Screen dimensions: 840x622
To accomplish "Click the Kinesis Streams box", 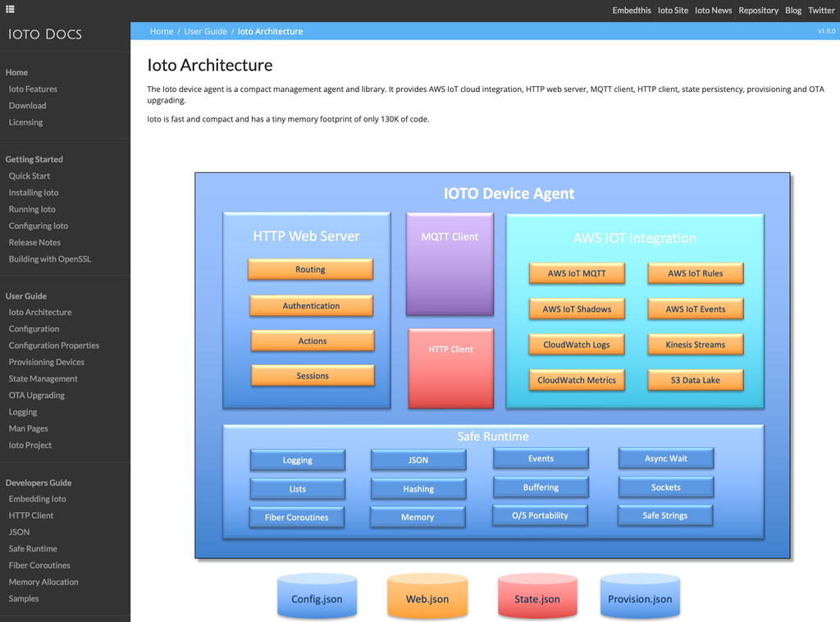I will point(696,345).
